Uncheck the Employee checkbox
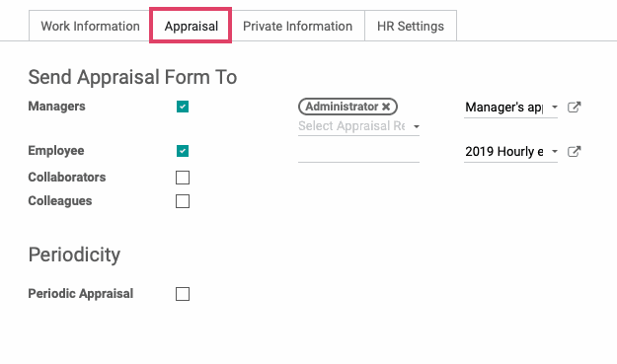617x364 pixels. tap(183, 151)
